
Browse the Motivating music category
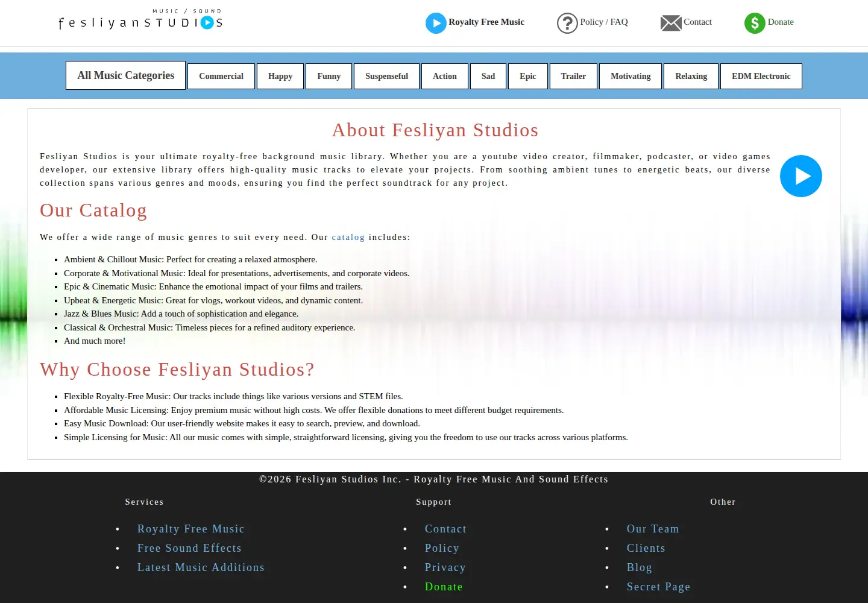click(631, 76)
